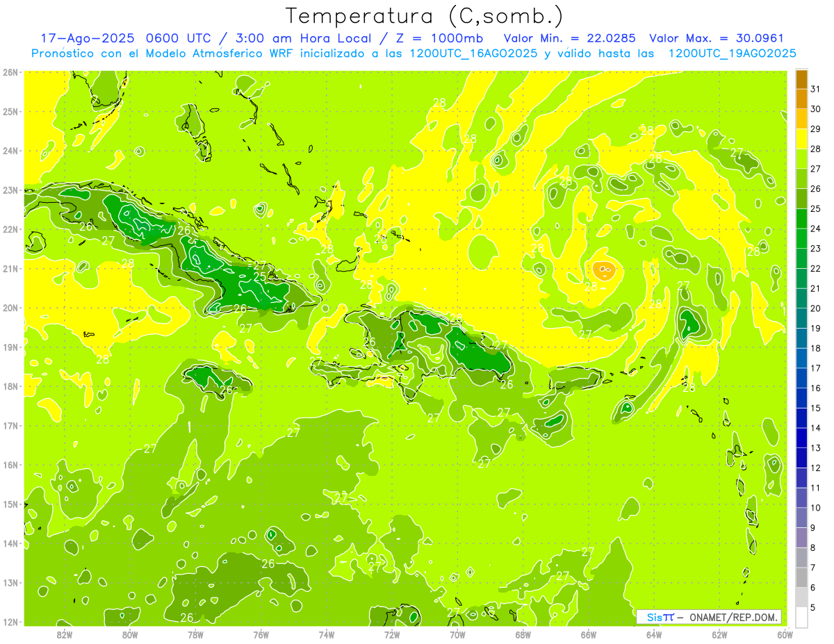Click the '78W' longitude label

tap(195, 634)
